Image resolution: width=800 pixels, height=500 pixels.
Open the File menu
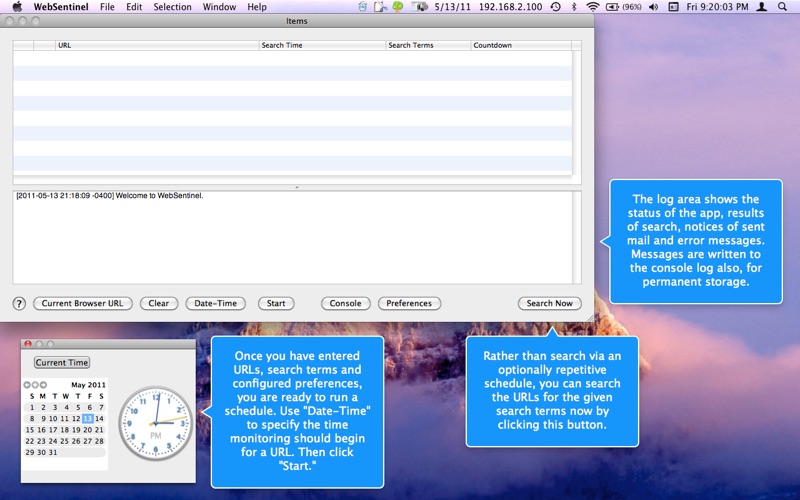(107, 7)
